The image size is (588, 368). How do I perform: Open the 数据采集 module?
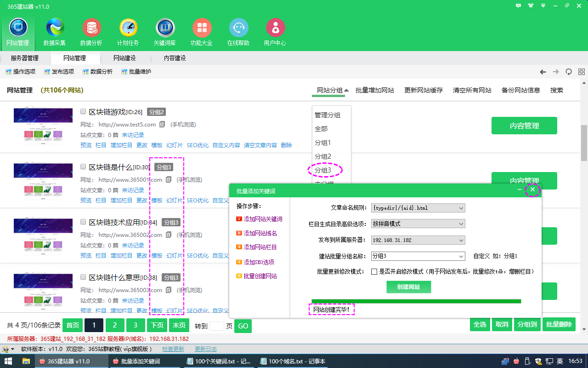pyautogui.click(x=55, y=32)
